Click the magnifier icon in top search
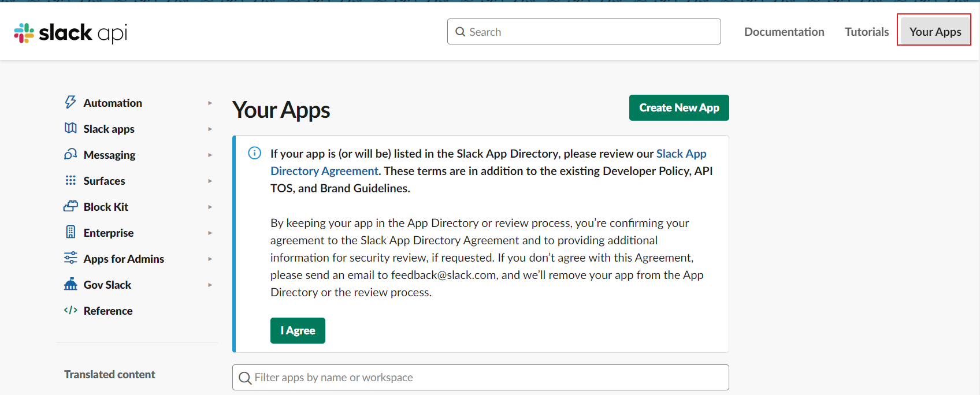980x395 pixels. [461, 32]
